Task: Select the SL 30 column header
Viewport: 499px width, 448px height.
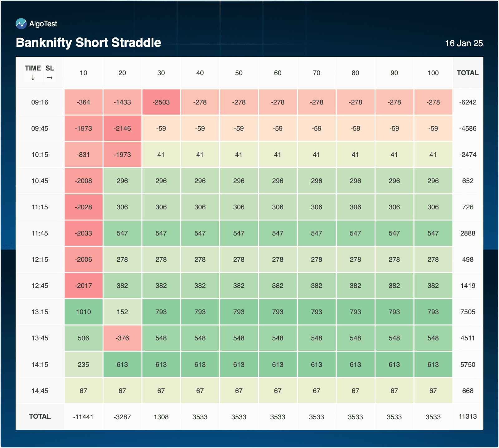Action: point(161,73)
